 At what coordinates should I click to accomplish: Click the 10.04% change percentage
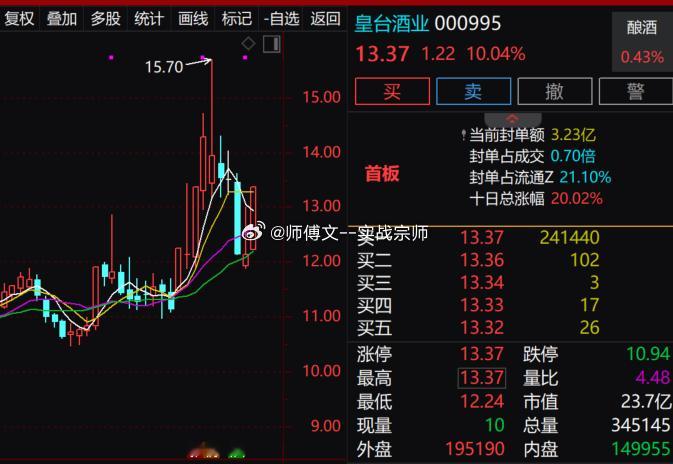point(496,54)
